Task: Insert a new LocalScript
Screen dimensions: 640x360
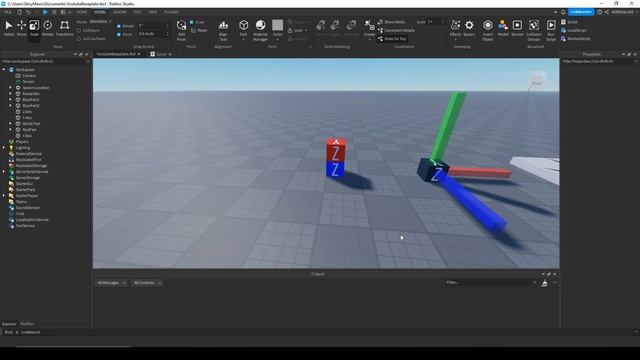Action: (x=574, y=30)
